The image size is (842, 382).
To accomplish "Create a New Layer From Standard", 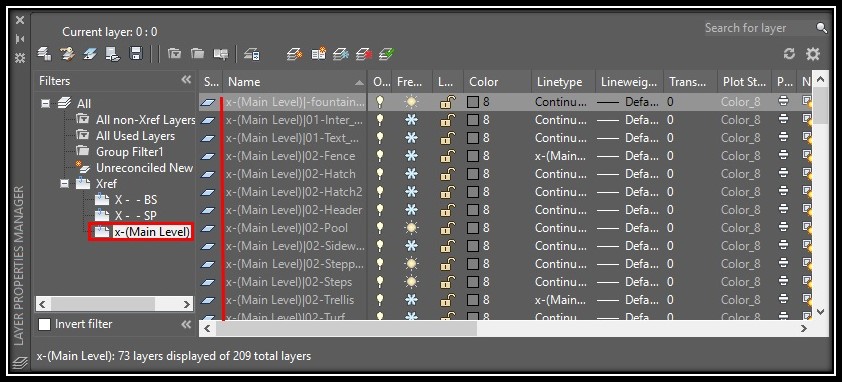I will click(318, 53).
